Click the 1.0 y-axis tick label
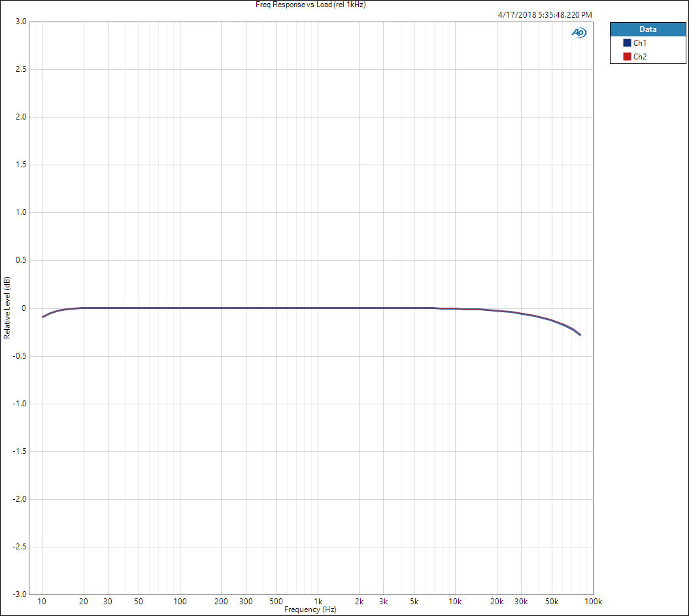Viewport: 689px width, 616px height. pos(21,212)
